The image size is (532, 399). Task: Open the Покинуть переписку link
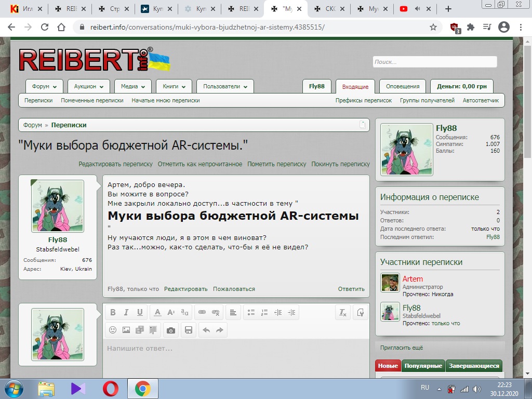[x=340, y=164]
